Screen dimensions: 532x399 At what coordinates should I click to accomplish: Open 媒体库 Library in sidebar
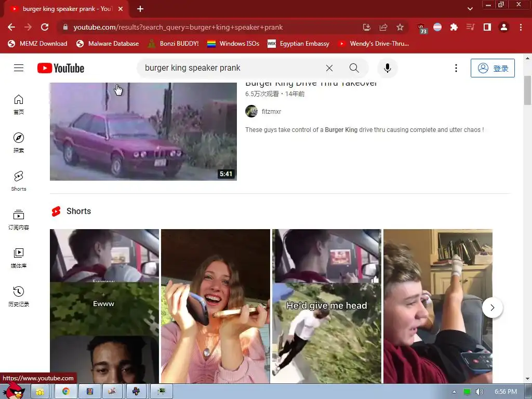click(19, 258)
